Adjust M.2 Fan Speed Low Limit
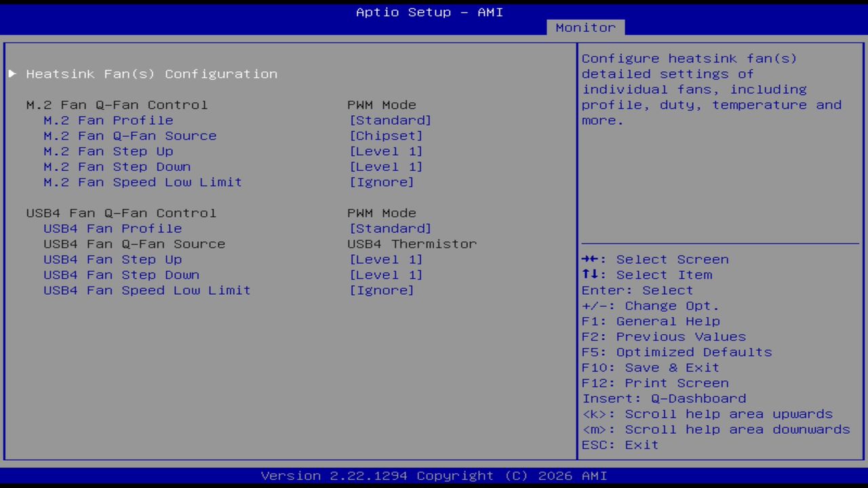Image resolution: width=868 pixels, height=488 pixels. (x=382, y=182)
